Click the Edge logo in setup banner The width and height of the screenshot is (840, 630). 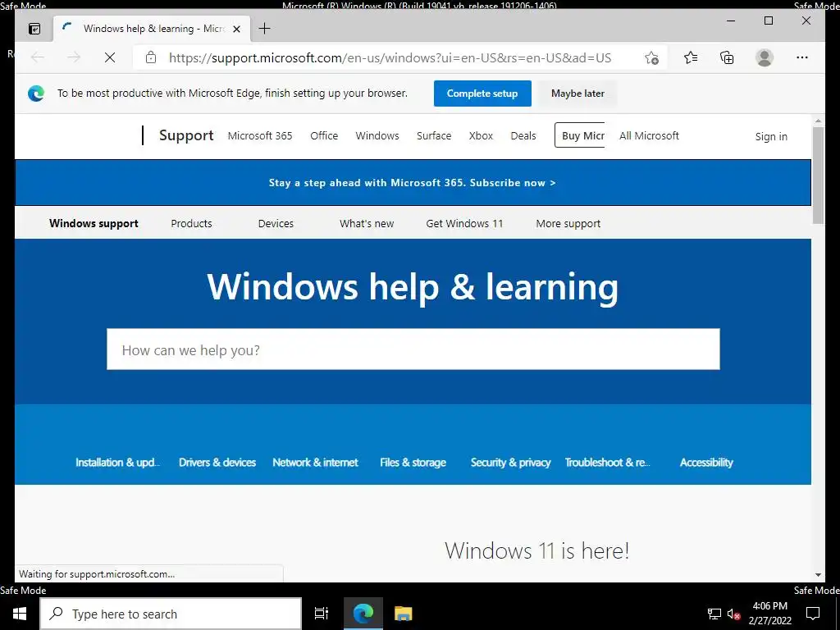tap(36, 94)
